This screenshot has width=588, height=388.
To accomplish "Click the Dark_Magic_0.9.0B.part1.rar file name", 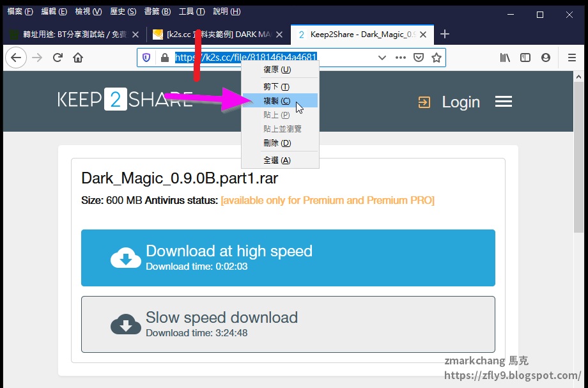I will pyautogui.click(x=180, y=178).
